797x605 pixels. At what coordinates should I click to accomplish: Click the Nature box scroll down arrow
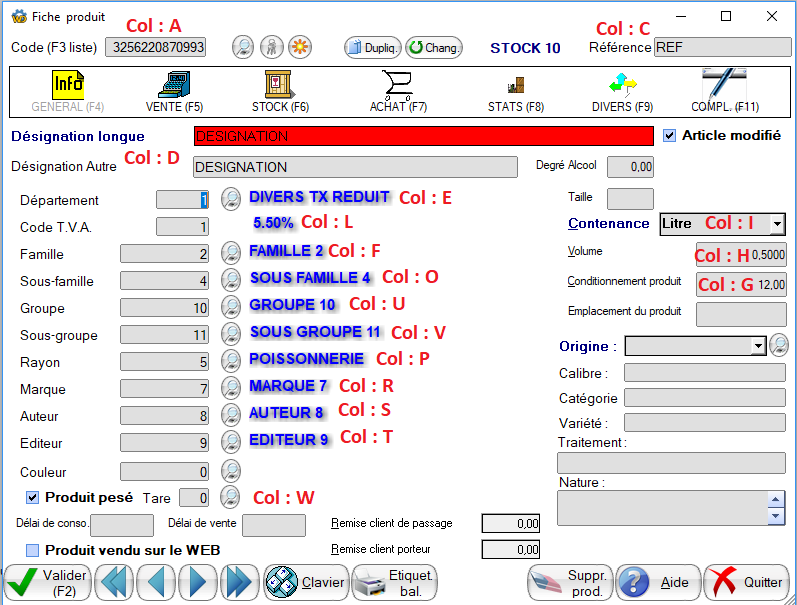click(776, 516)
